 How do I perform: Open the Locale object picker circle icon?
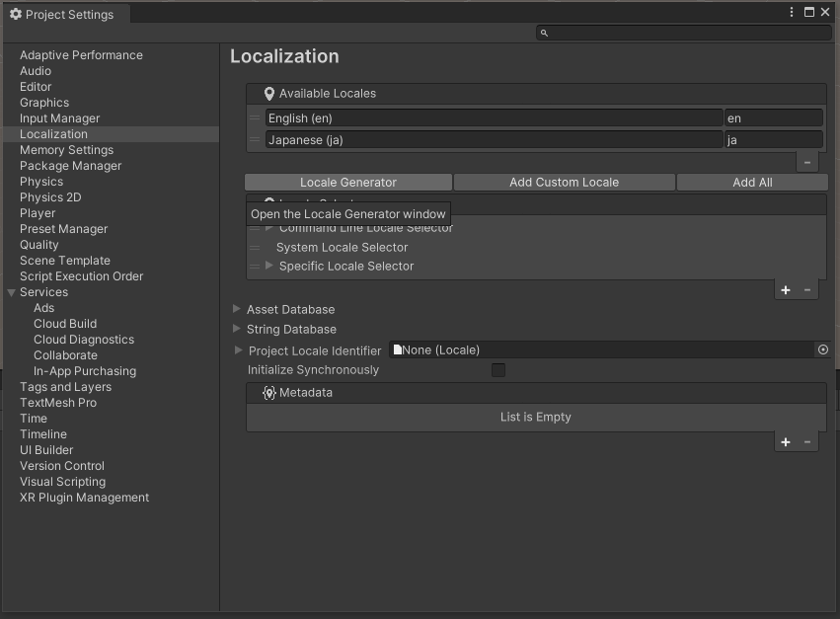tap(823, 349)
